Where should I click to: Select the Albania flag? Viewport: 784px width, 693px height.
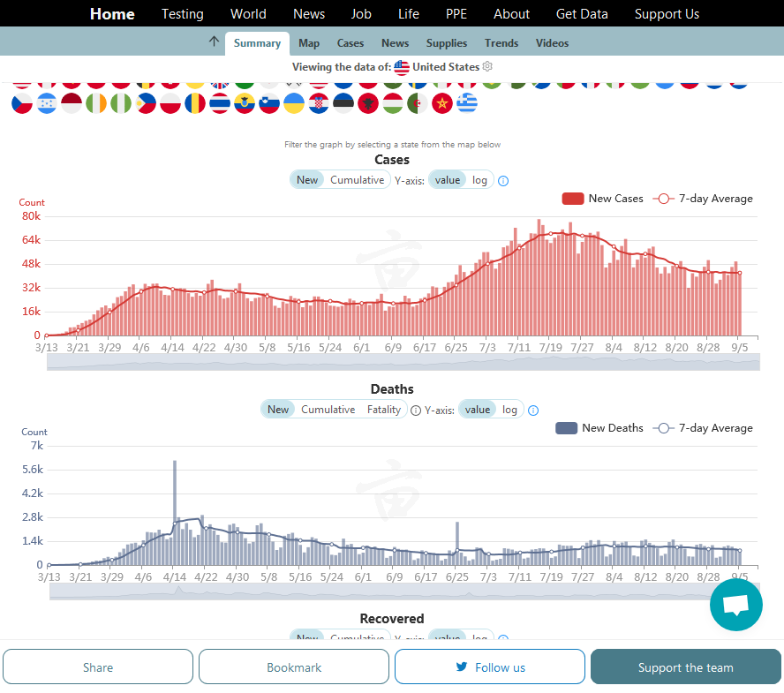point(368,103)
